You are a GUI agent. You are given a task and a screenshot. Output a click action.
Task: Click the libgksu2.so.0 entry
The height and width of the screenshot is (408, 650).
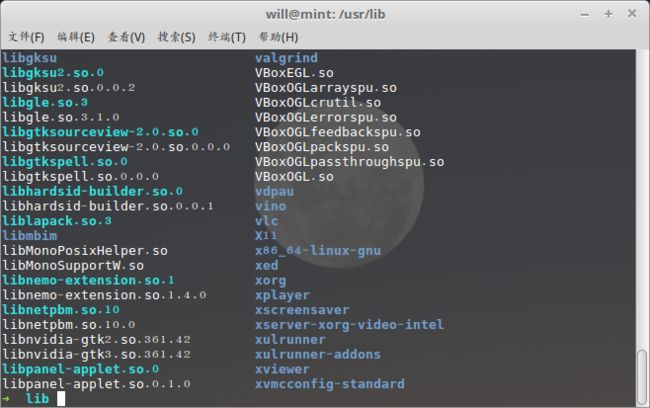pyautogui.click(x=53, y=73)
